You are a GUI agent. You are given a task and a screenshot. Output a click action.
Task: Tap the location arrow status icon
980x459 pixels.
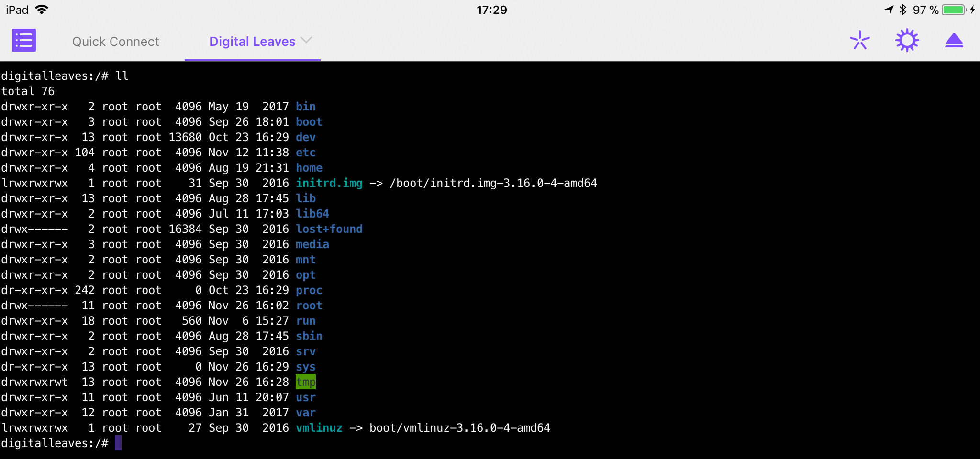889,10
